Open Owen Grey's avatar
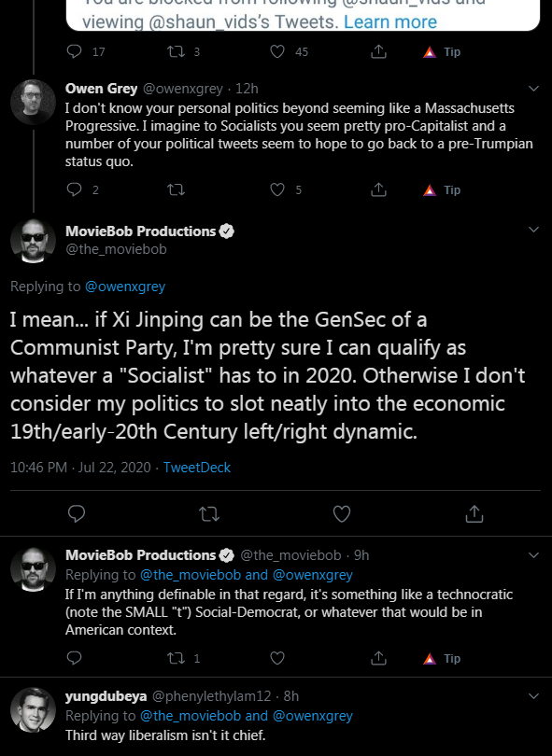The image size is (552, 756). (34, 103)
